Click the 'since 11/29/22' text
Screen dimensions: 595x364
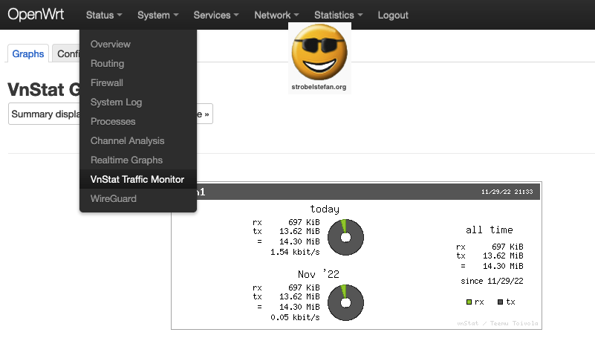click(492, 281)
